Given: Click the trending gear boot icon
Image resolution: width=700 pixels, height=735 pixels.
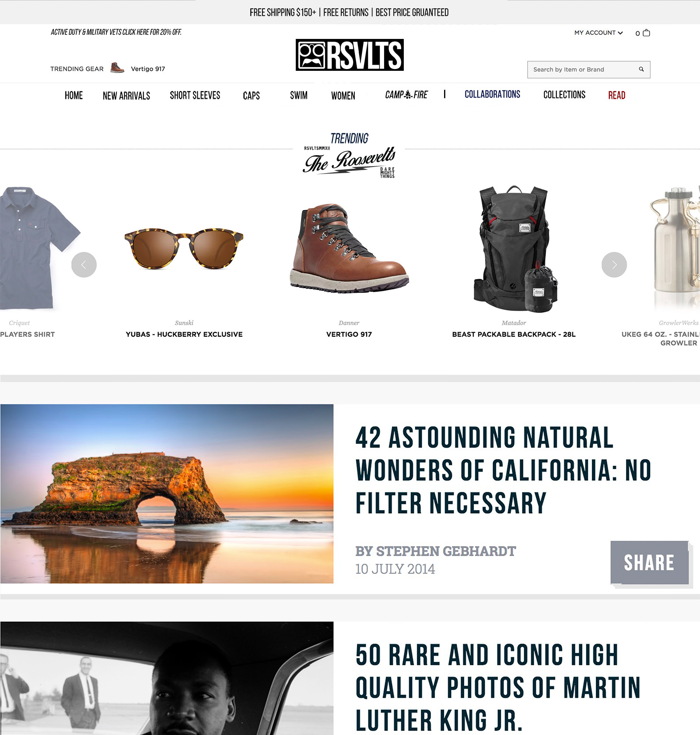Looking at the screenshot, I should 117,68.
